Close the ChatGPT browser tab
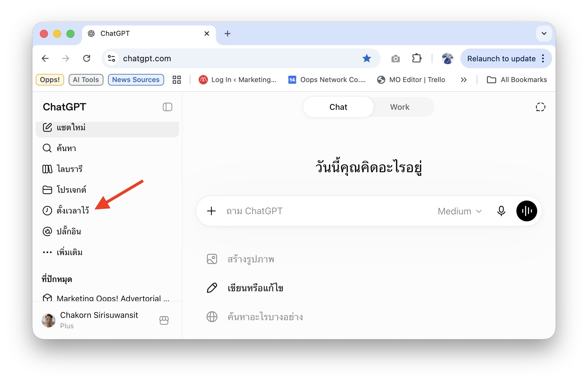588x382 pixels. click(x=207, y=34)
